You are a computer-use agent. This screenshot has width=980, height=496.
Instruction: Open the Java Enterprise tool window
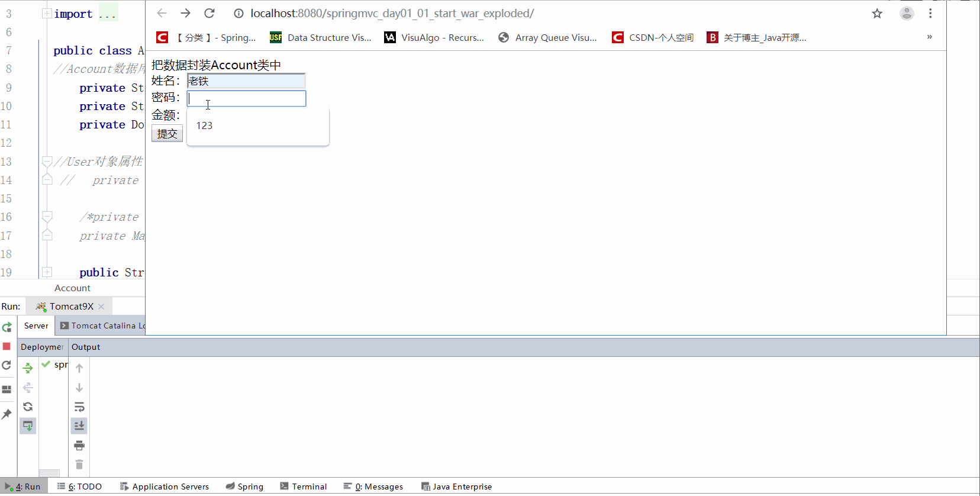pos(456,487)
